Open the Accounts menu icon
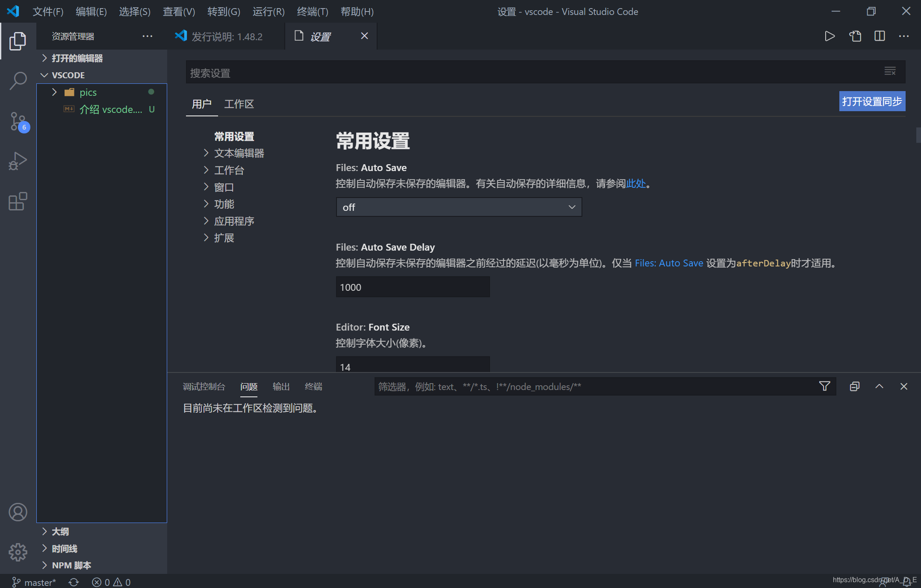Screen dimensions: 921x588 (x=18, y=512)
